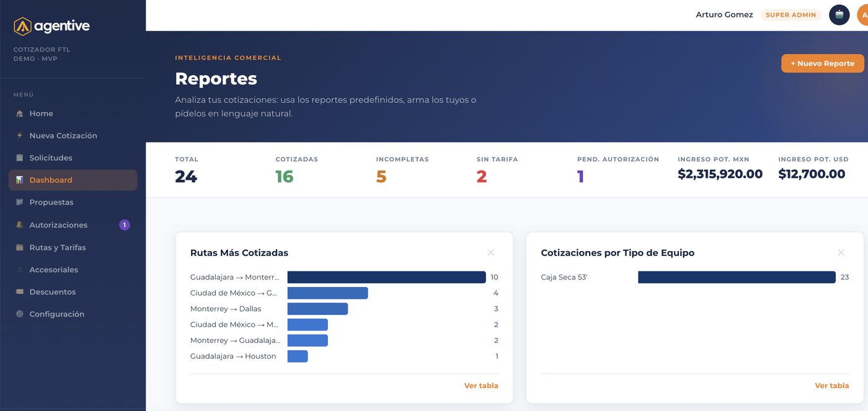Click the Cotizaciones por Tipo de Equipo title

[618, 253]
